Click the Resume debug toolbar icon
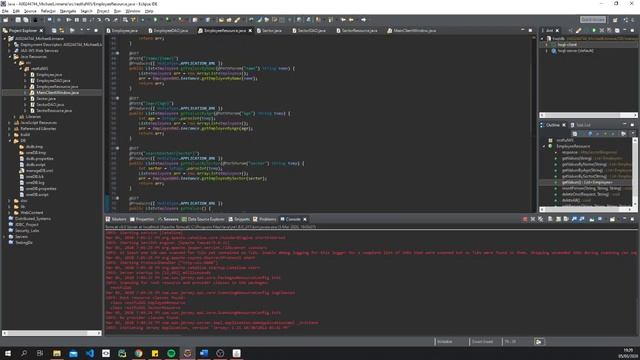The width and height of the screenshot is (640, 360). pyautogui.click(x=69, y=20)
